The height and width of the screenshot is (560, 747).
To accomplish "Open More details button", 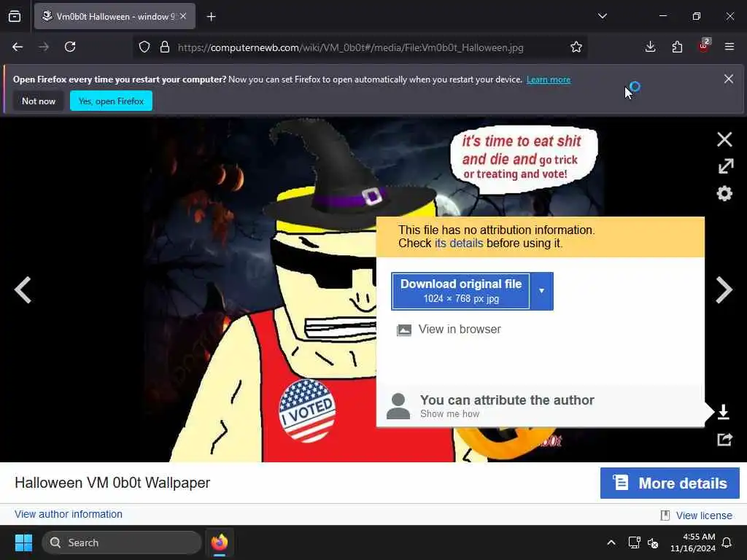I will click(x=670, y=483).
